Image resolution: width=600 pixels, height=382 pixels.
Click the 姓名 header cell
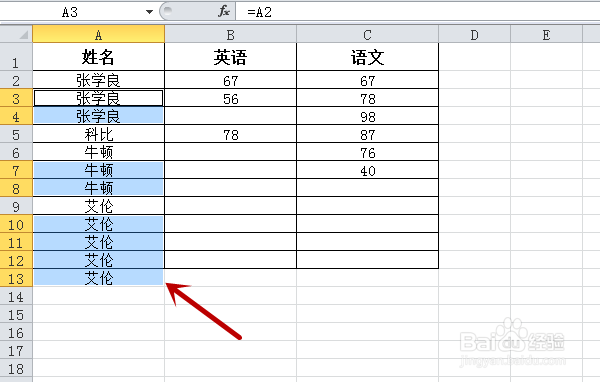click(x=99, y=57)
